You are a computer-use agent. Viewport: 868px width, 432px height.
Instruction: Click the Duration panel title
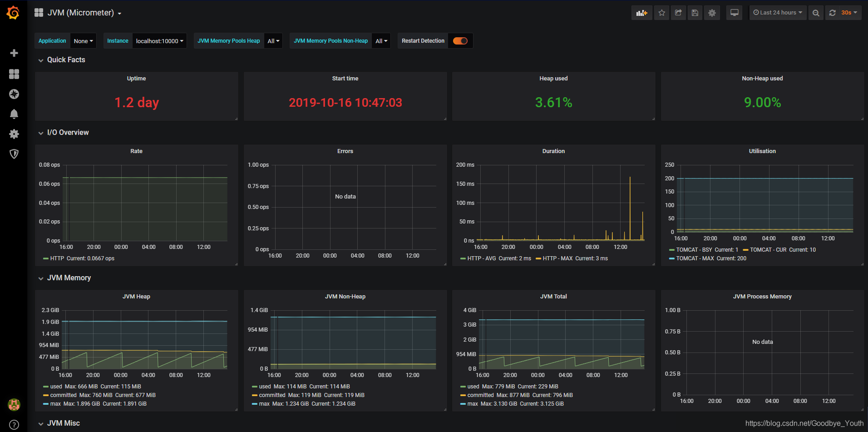pyautogui.click(x=553, y=151)
